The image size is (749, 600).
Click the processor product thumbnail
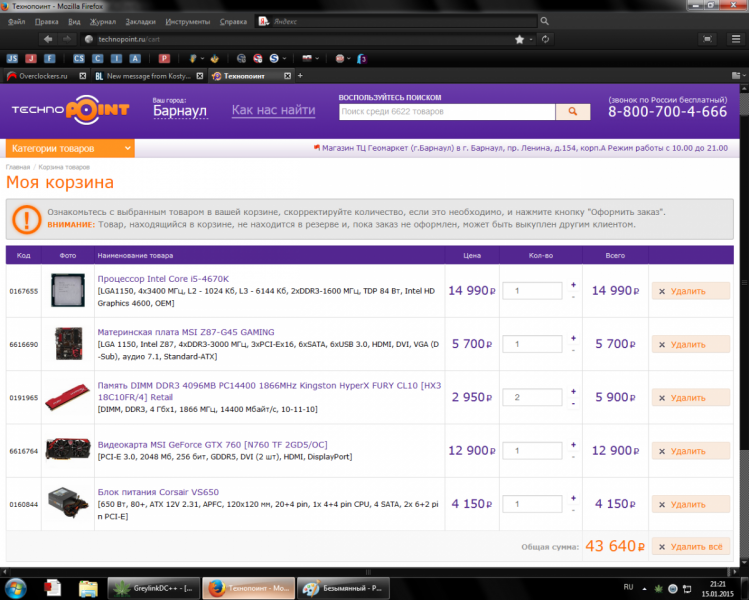[68, 290]
